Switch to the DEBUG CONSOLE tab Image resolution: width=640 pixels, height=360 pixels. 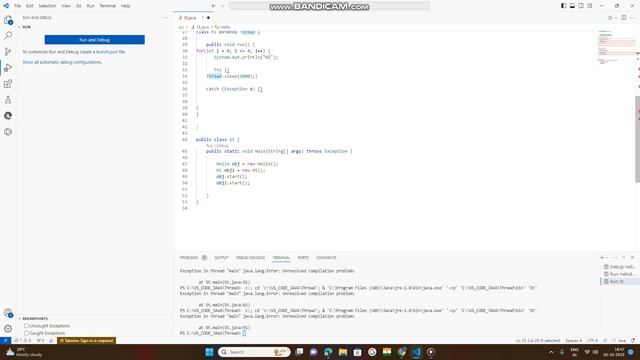coord(250,258)
